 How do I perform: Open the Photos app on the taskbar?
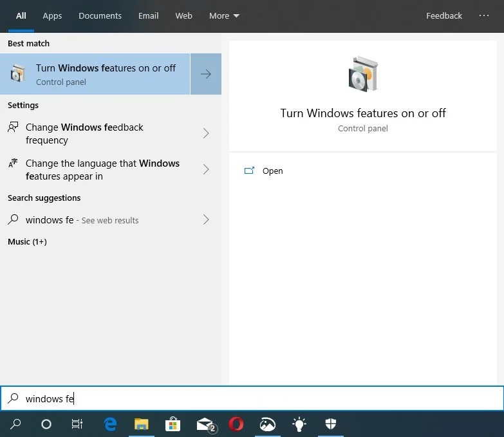pos(267,424)
